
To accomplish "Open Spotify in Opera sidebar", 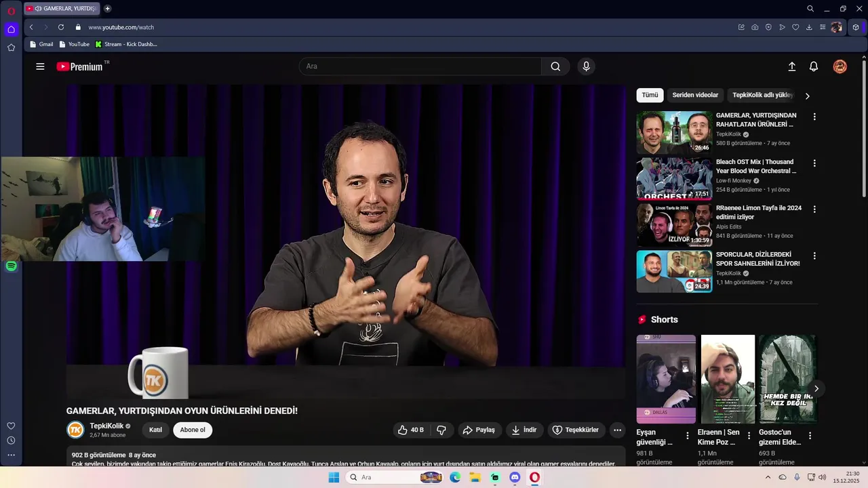I will click(11, 266).
